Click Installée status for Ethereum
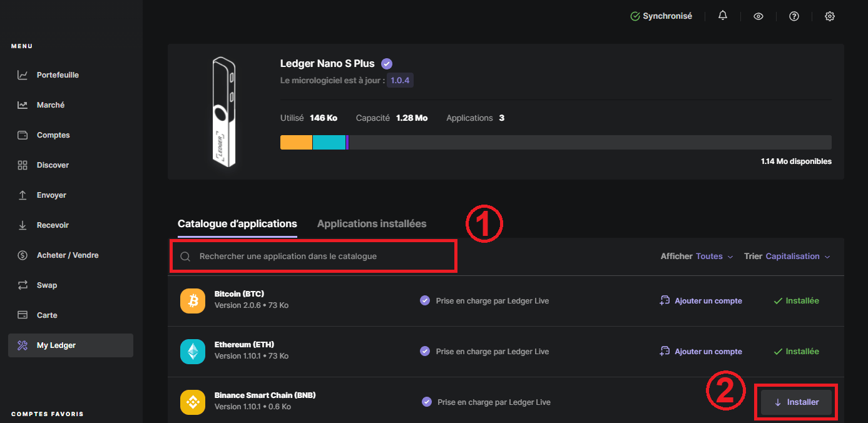The width and height of the screenshot is (868, 423). pyautogui.click(x=796, y=352)
